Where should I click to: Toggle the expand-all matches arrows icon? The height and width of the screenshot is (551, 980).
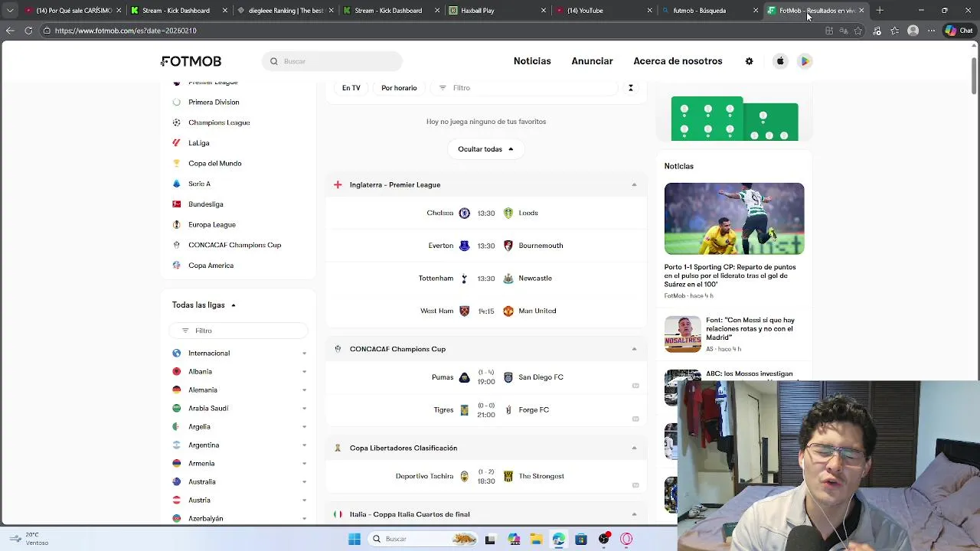click(x=631, y=88)
